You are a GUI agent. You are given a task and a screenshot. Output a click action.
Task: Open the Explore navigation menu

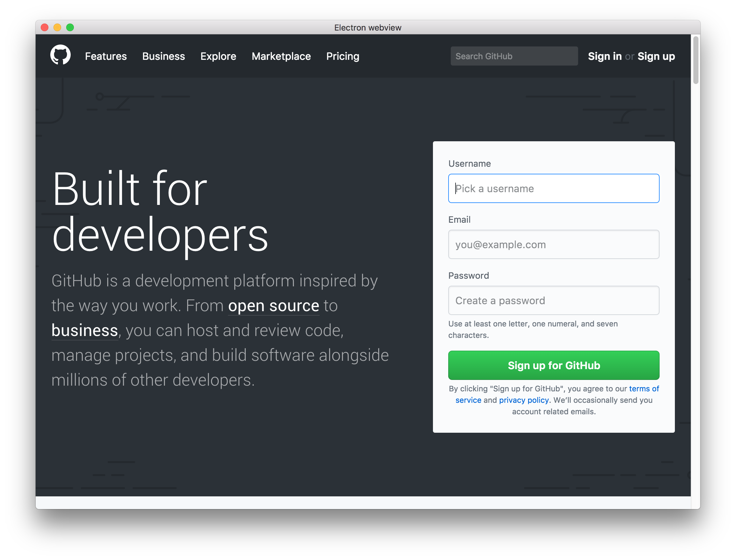point(218,56)
